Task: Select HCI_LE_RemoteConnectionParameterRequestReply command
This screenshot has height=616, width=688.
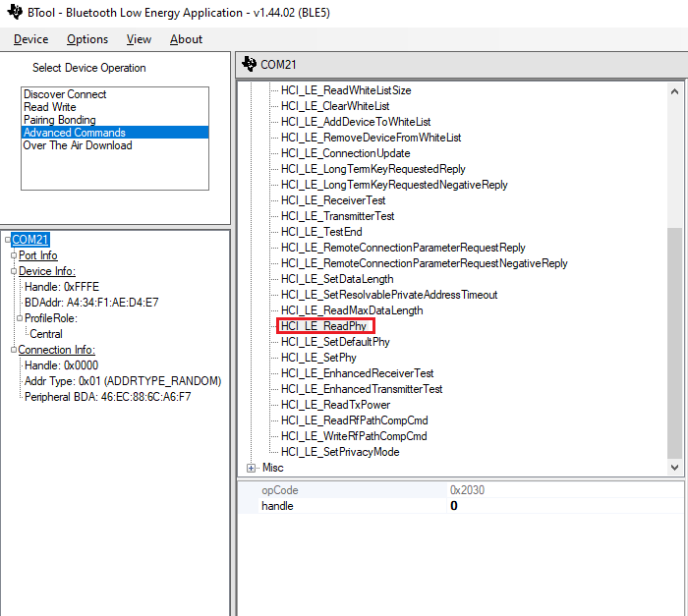Action: point(403,248)
